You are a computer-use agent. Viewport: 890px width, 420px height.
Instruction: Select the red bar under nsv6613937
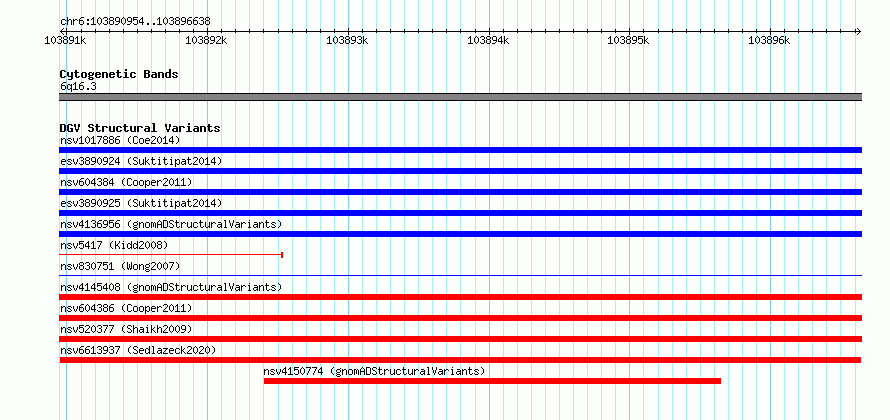click(460, 360)
